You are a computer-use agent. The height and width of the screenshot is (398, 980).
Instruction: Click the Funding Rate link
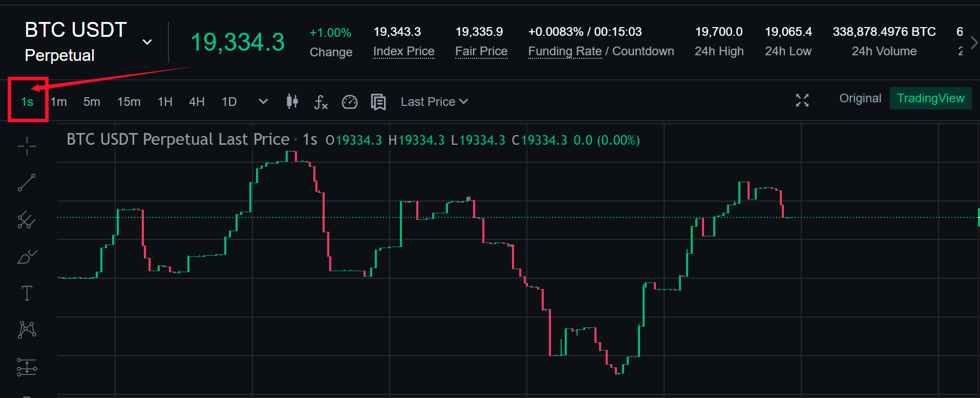pos(565,51)
